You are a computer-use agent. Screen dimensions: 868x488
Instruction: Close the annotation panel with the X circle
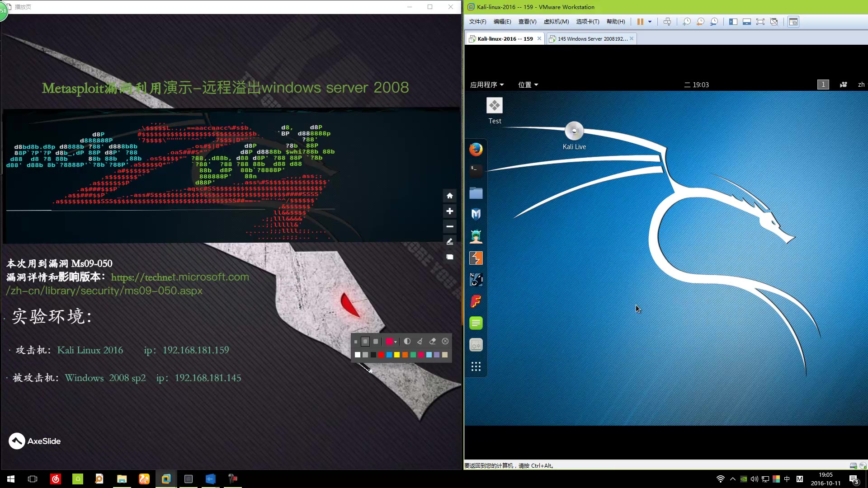click(445, 341)
